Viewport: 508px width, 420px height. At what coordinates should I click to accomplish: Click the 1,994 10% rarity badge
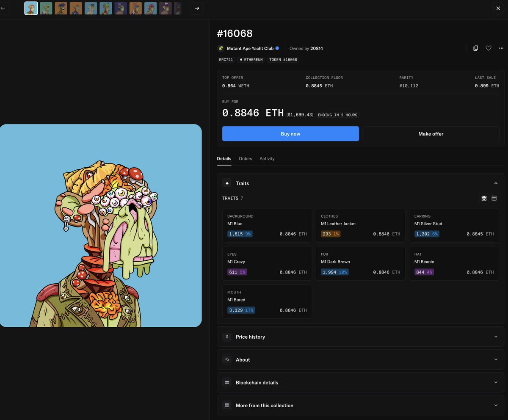pos(335,272)
